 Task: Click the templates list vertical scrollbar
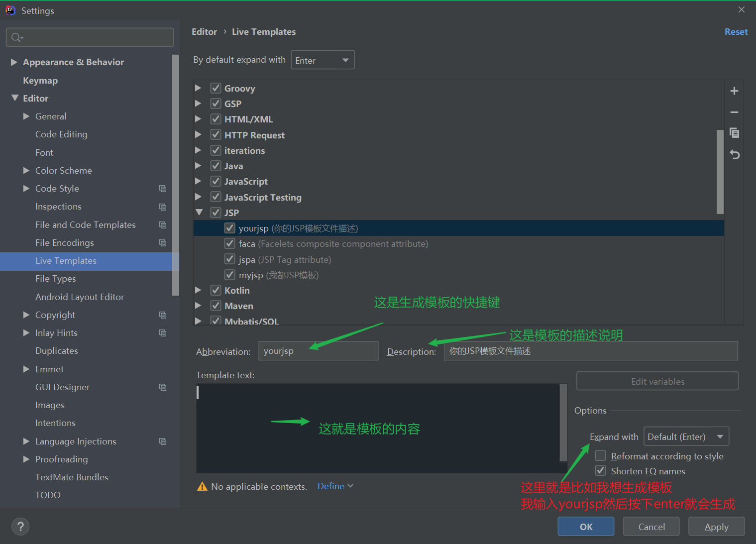coord(720,172)
